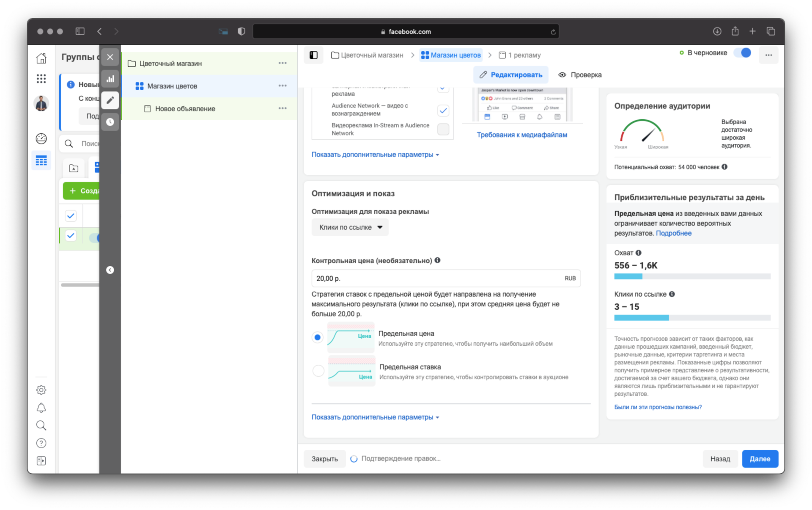812x510 pixels.
Task: Open Safari share button
Action: 735,31
